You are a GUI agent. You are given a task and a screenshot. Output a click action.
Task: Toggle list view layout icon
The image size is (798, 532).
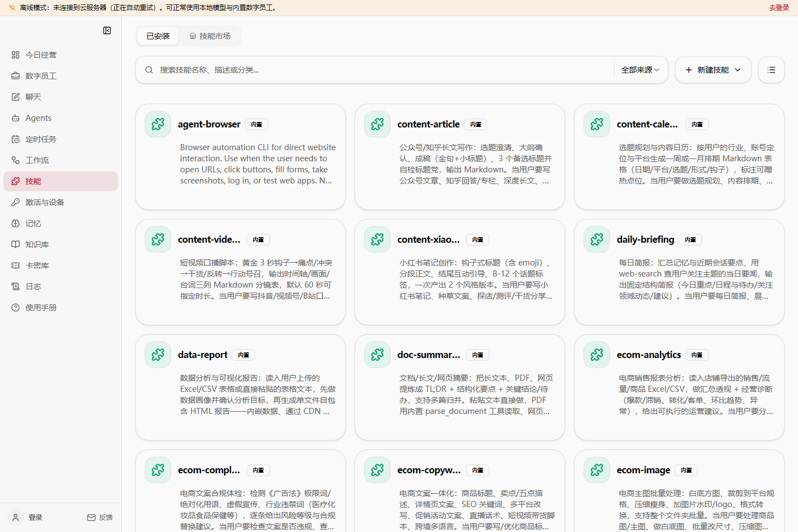pyautogui.click(x=771, y=70)
